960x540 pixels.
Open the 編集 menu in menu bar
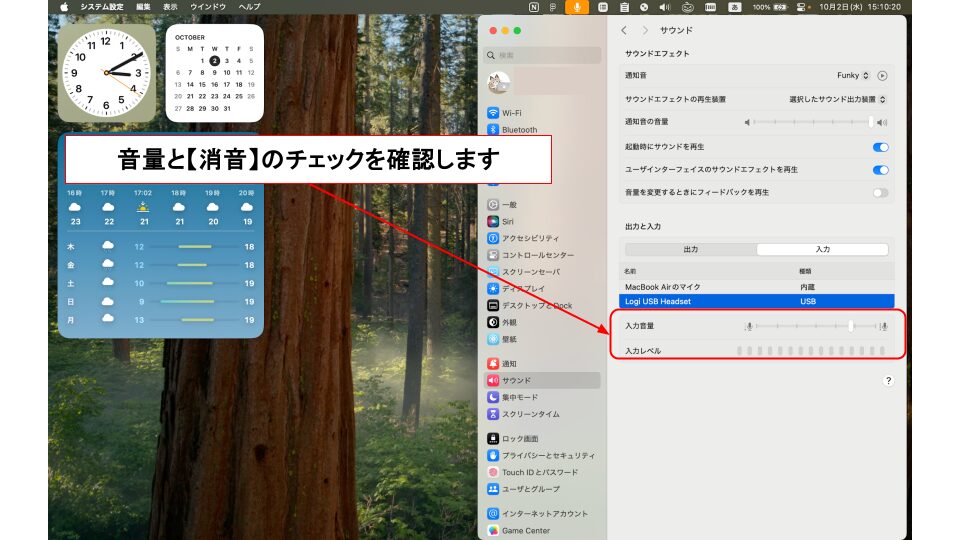[x=143, y=6]
